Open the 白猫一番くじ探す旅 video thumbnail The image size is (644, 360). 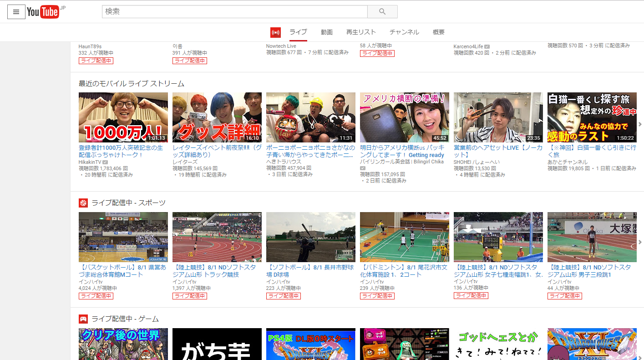pos(592,117)
